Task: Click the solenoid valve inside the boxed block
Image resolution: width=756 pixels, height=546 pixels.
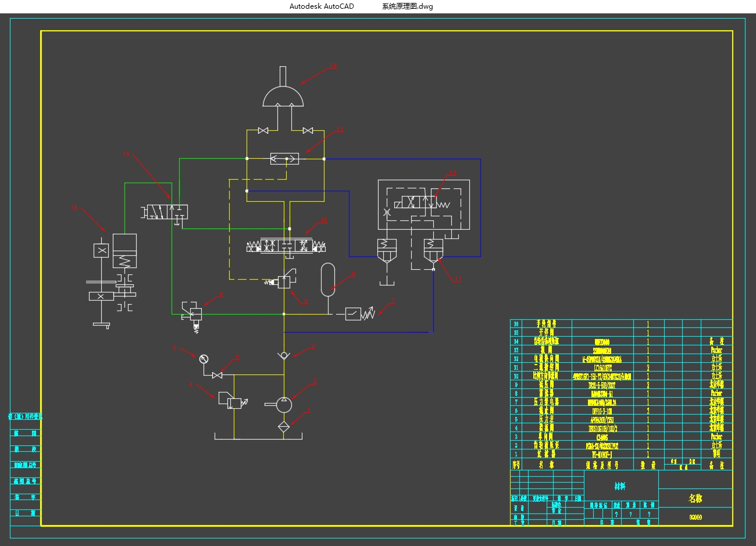Action: [419, 204]
